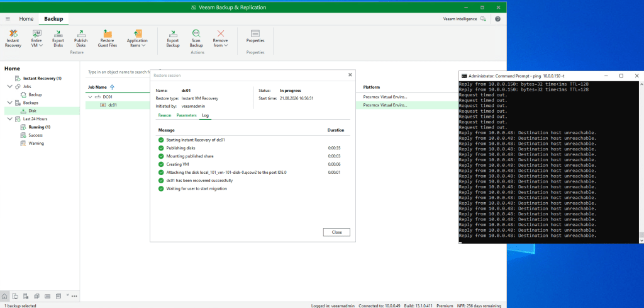Select Backup under Jobs in the tree

[35, 94]
